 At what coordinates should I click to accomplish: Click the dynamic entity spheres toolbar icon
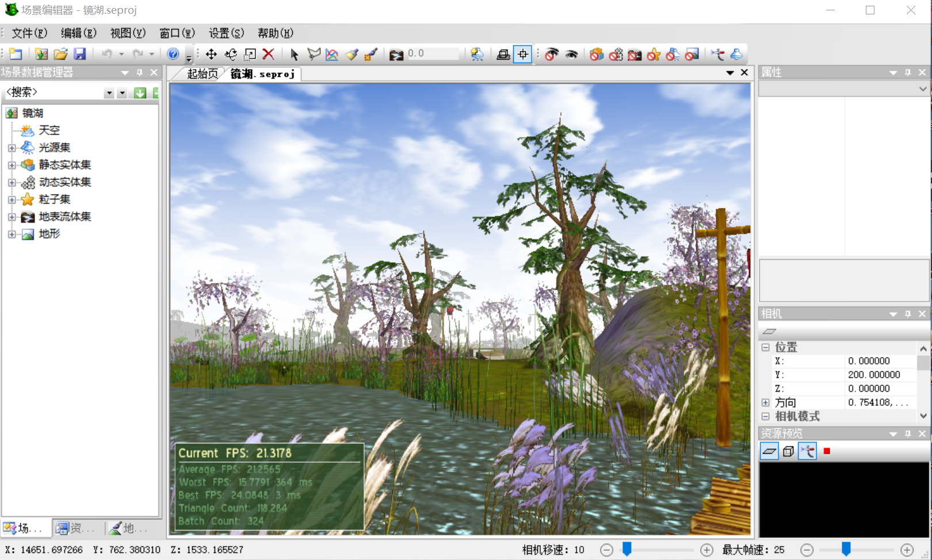(x=616, y=54)
